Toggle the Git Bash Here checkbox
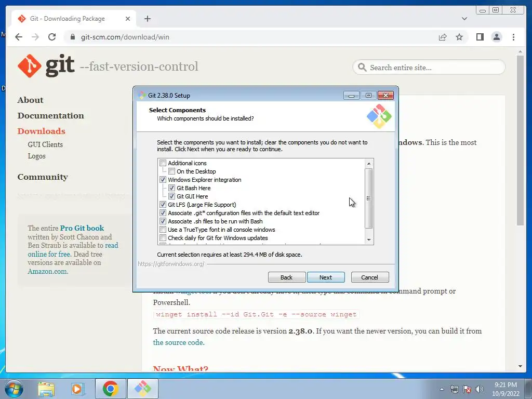This screenshot has width=532, height=399. (171, 188)
